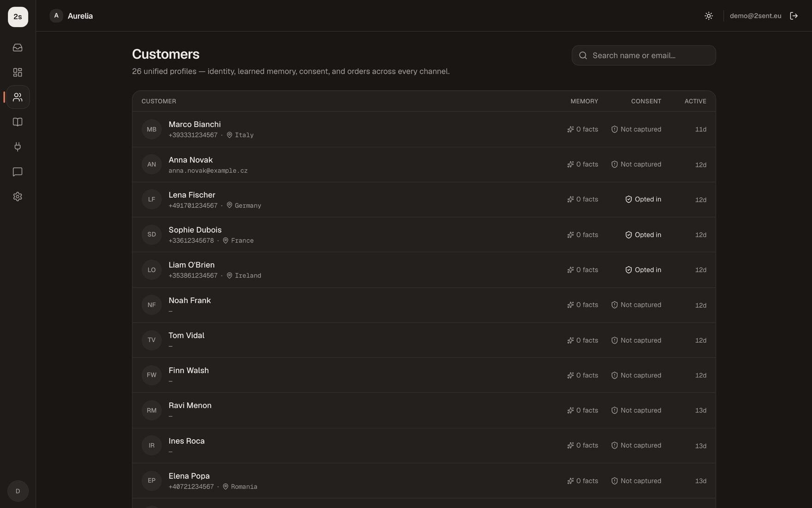This screenshot has width=812, height=508.
Task: Click Finn Walsh's Not captured consent
Action: click(x=636, y=375)
